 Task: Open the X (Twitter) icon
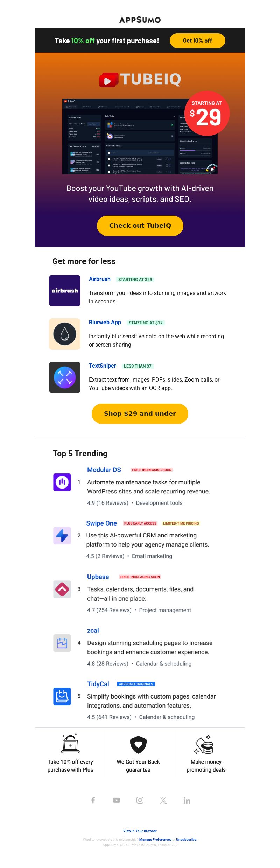point(163,800)
